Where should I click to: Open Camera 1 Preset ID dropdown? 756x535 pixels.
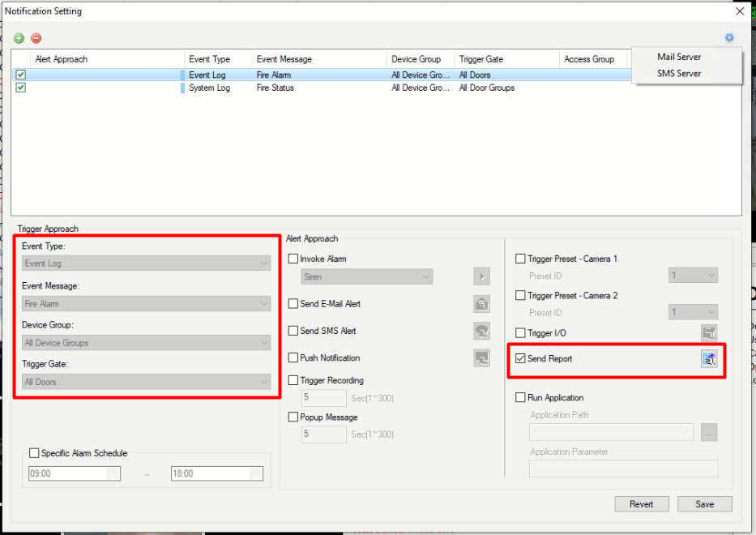coord(693,276)
